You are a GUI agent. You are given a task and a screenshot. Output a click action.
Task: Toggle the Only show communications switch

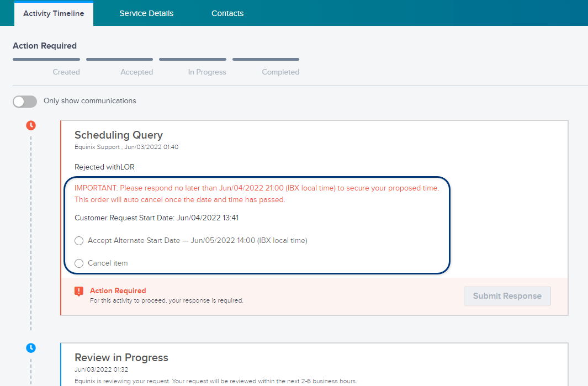click(x=25, y=101)
